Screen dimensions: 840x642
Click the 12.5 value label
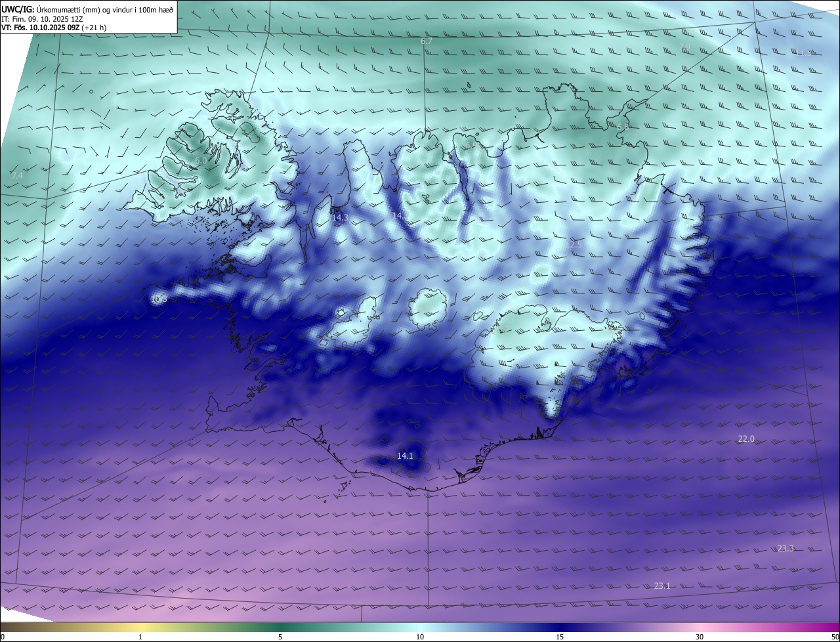tap(574, 244)
